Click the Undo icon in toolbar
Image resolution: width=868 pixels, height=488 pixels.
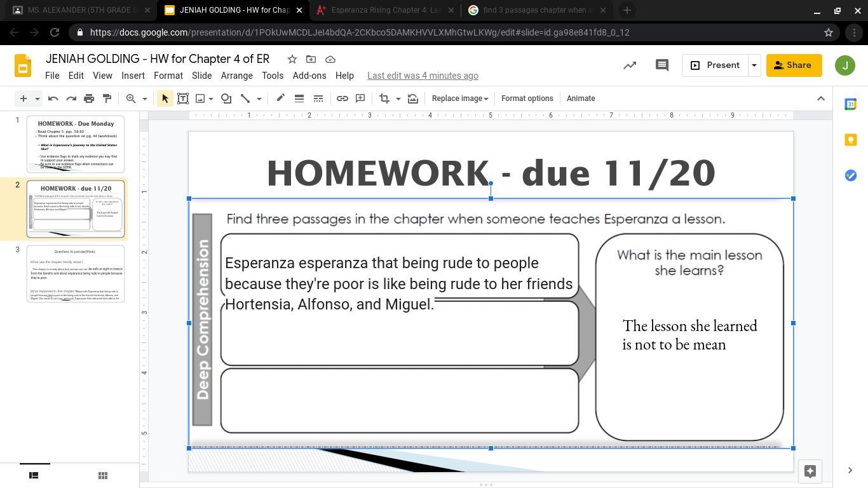pos(53,98)
